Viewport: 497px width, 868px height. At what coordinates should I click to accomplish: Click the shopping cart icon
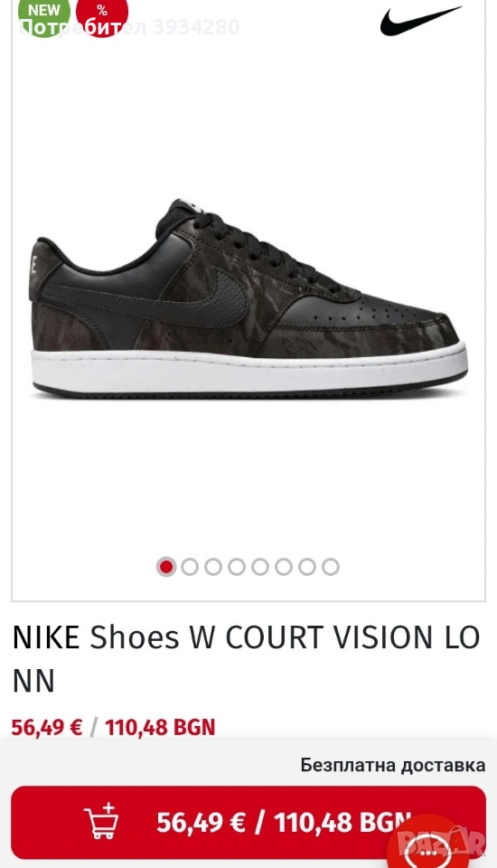click(x=101, y=820)
